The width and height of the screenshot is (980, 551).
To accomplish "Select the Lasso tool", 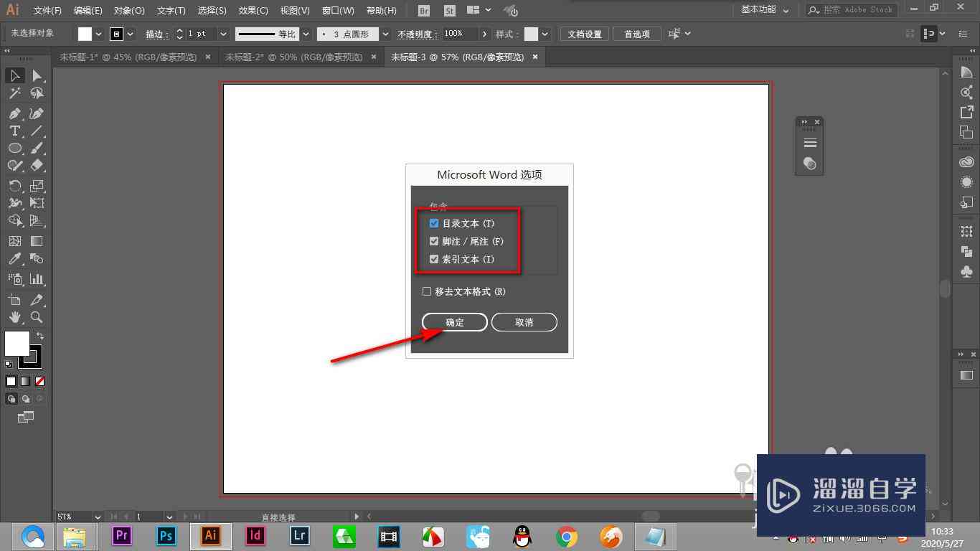I will click(x=37, y=93).
